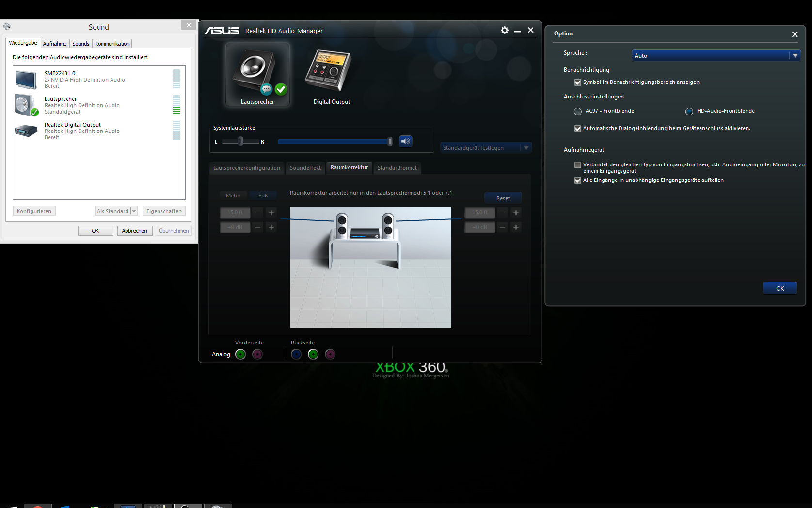Decrease right distance with minus button
This screenshot has width=812, height=508.
[503, 213]
